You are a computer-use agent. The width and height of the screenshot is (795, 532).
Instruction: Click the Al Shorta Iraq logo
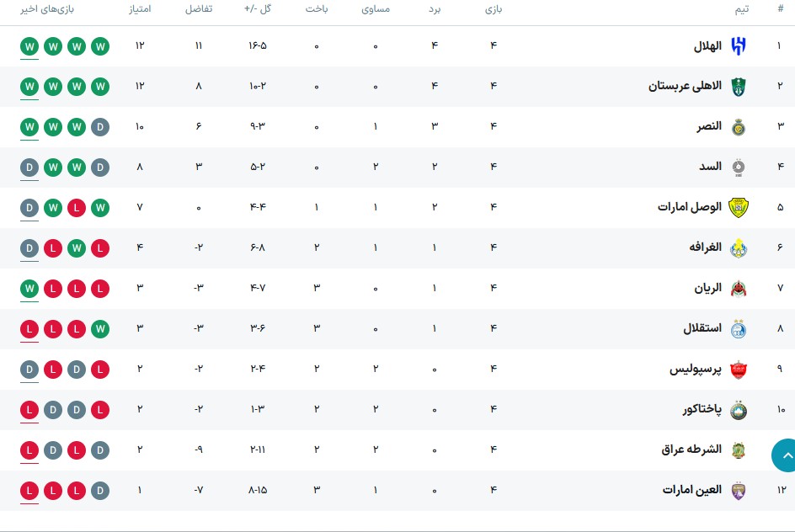tap(739, 450)
